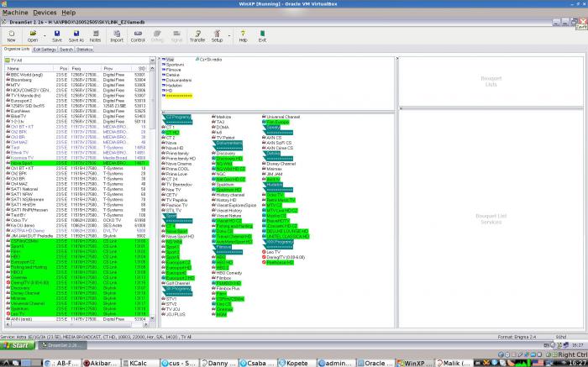
Task: Sort services by the SID column header
Action: click(140, 69)
